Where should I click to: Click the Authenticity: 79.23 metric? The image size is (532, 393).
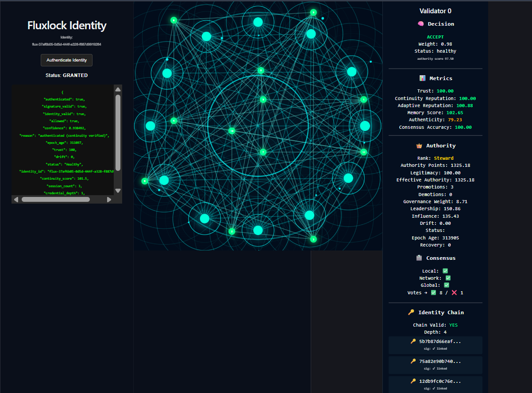(436, 120)
